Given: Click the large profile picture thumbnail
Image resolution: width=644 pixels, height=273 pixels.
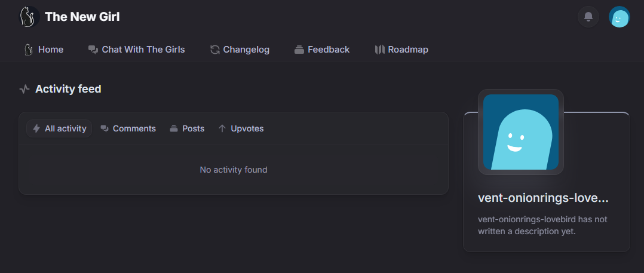Looking at the screenshot, I should (521, 132).
